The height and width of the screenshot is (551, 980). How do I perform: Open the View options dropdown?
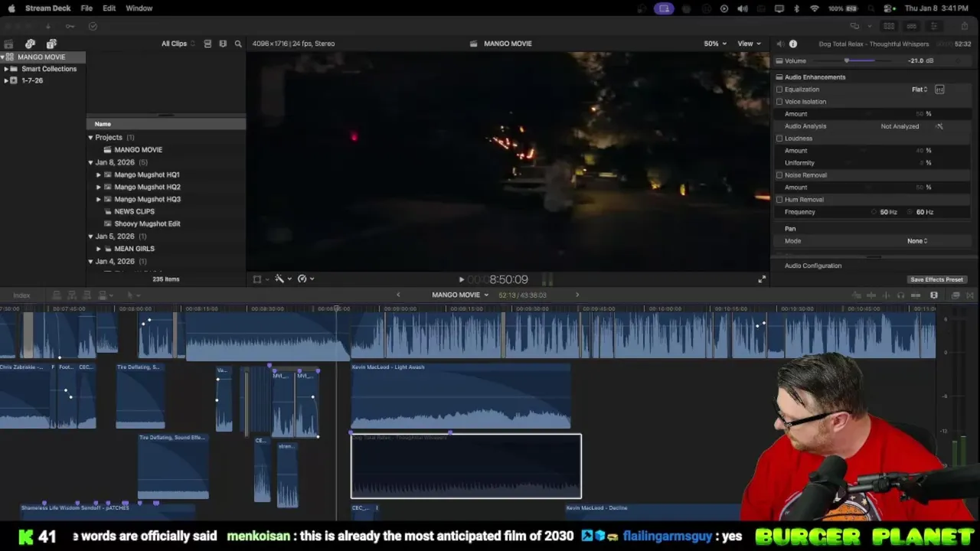tap(749, 44)
